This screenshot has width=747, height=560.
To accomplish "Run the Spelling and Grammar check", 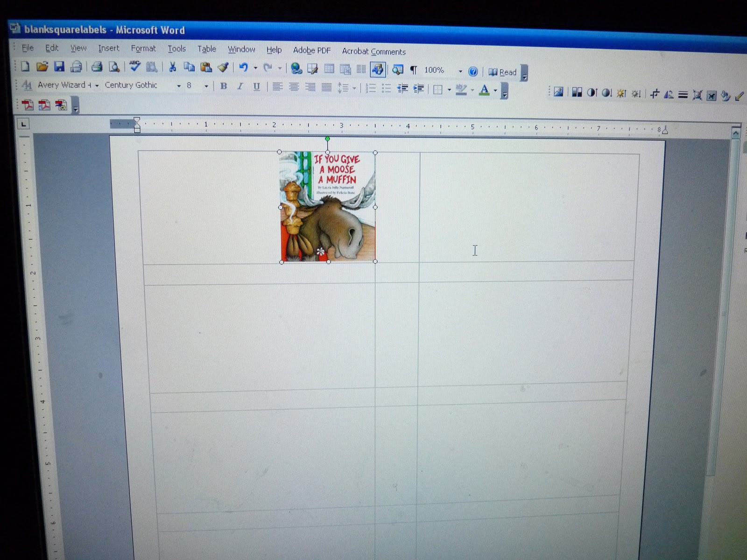I will 135,66.
